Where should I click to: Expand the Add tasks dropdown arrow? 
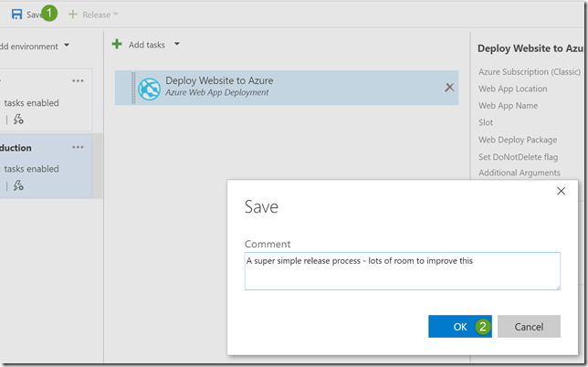pos(176,44)
